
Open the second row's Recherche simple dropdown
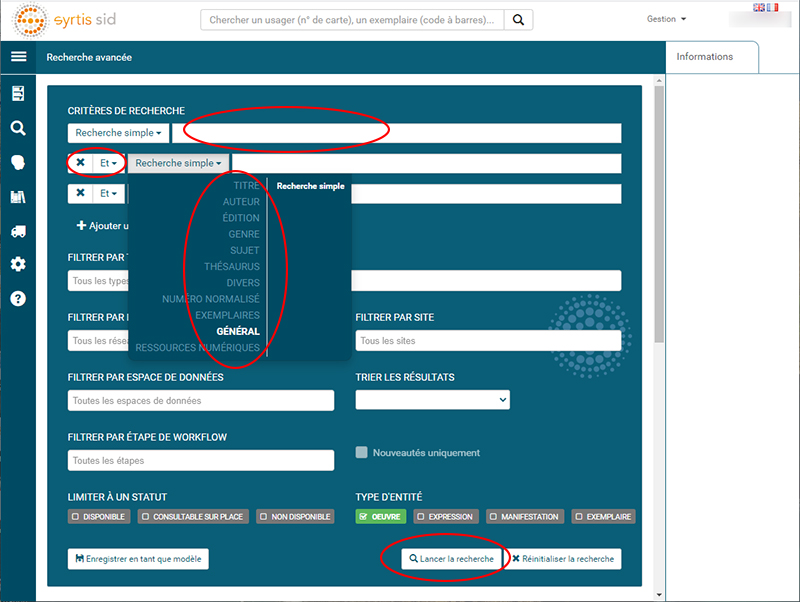click(178, 163)
